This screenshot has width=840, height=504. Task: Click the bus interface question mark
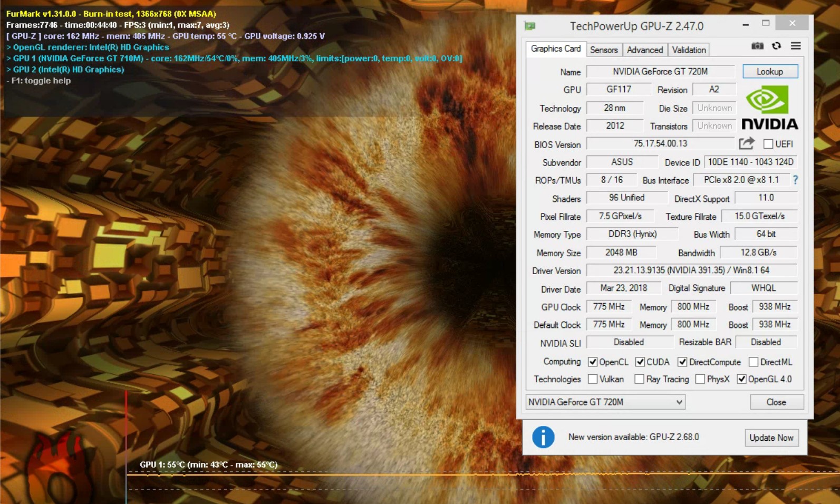[x=795, y=180]
